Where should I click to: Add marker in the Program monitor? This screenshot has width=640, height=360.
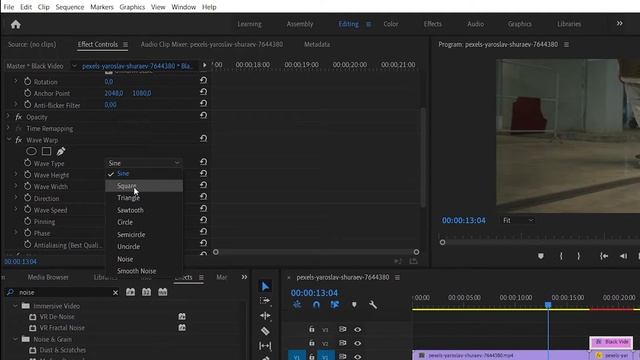click(x=540, y=256)
